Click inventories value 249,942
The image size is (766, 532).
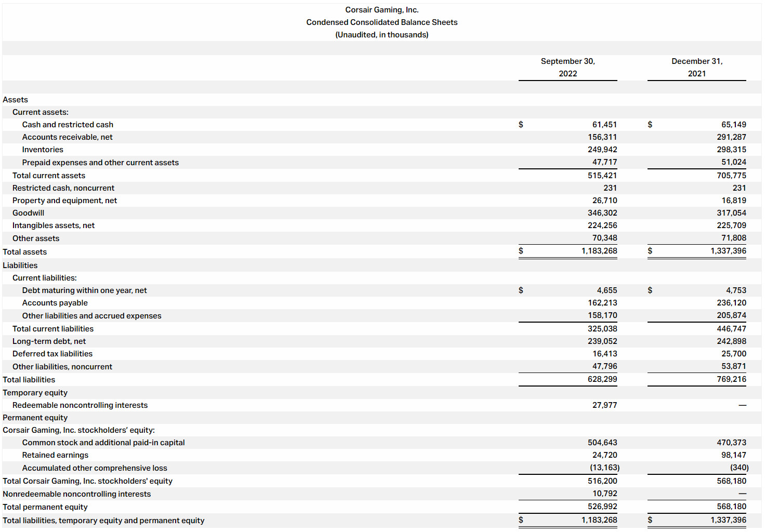click(603, 150)
